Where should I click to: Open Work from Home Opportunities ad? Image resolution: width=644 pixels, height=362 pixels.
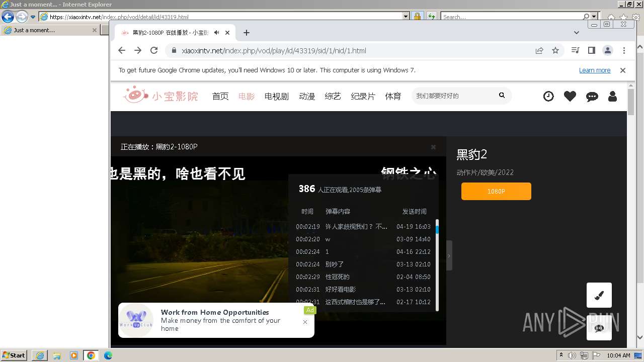pyautogui.click(x=215, y=312)
